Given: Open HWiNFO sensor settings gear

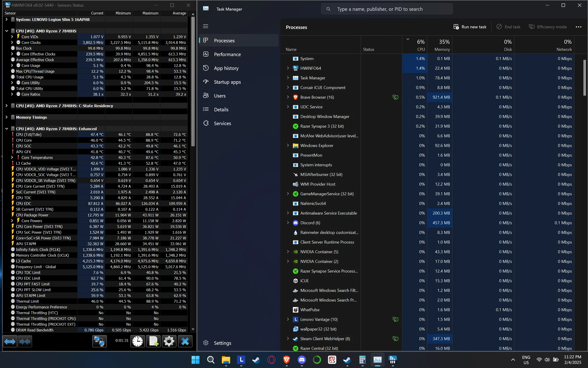Looking at the screenshot, I should [169, 341].
